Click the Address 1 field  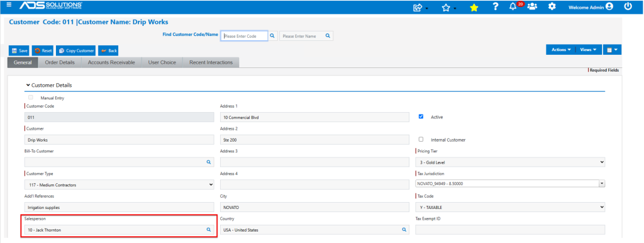pyautogui.click(x=315, y=117)
